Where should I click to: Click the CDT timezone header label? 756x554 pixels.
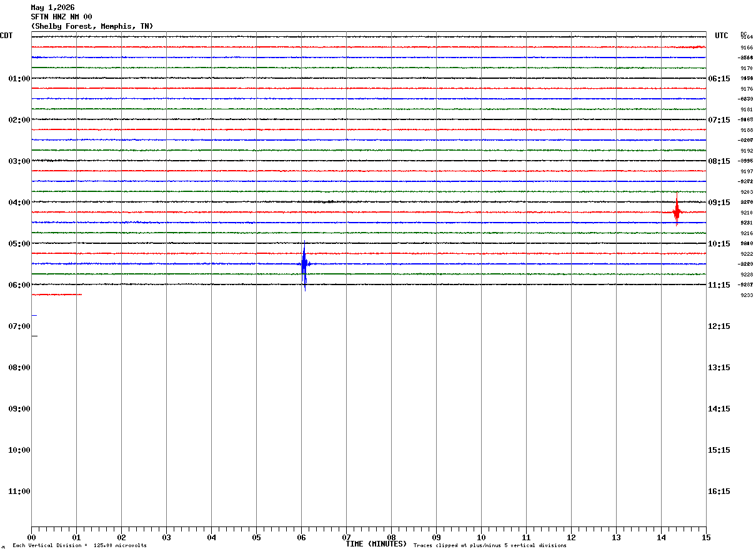coord(6,36)
